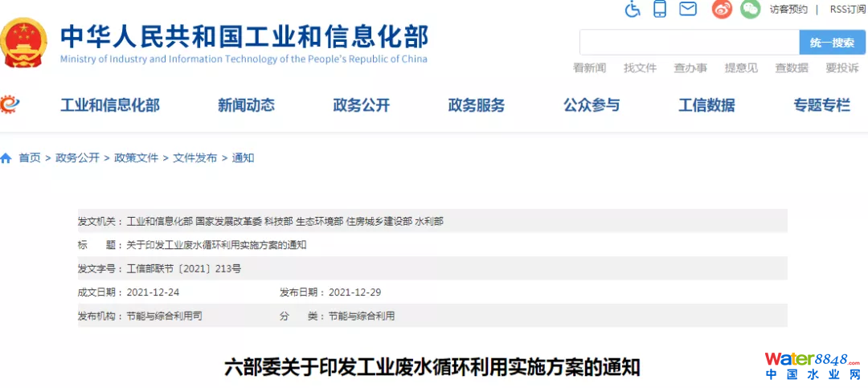Click the accessibility wheelchair icon
Screen dimensions: 868x388
(633, 10)
